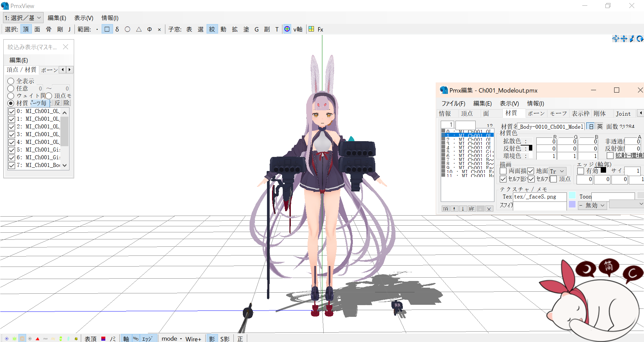Image resolution: width=644 pixels, height=342 pixels.
Task: Select Joint (J) selection mode
Action: click(69, 30)
